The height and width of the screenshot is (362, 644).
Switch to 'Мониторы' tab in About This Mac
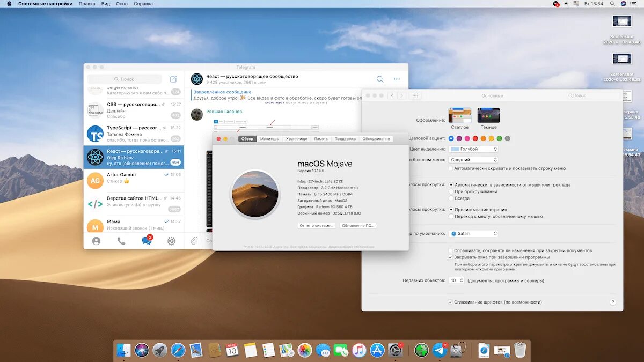point(270,139)
